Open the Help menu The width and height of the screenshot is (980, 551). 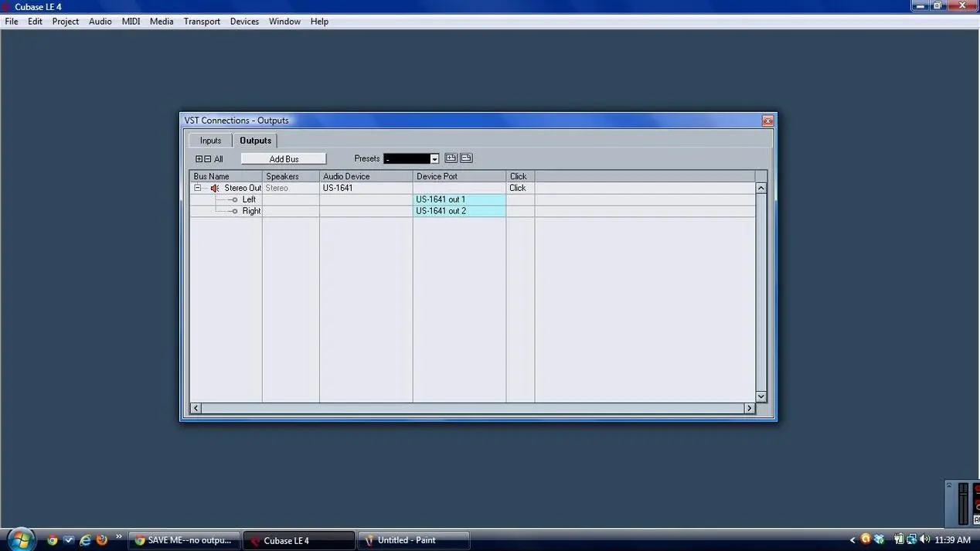pyautogui.click(x=319, y=22)
